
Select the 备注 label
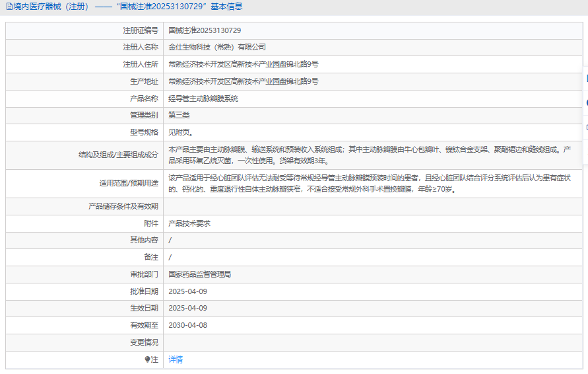coord(151,257)
